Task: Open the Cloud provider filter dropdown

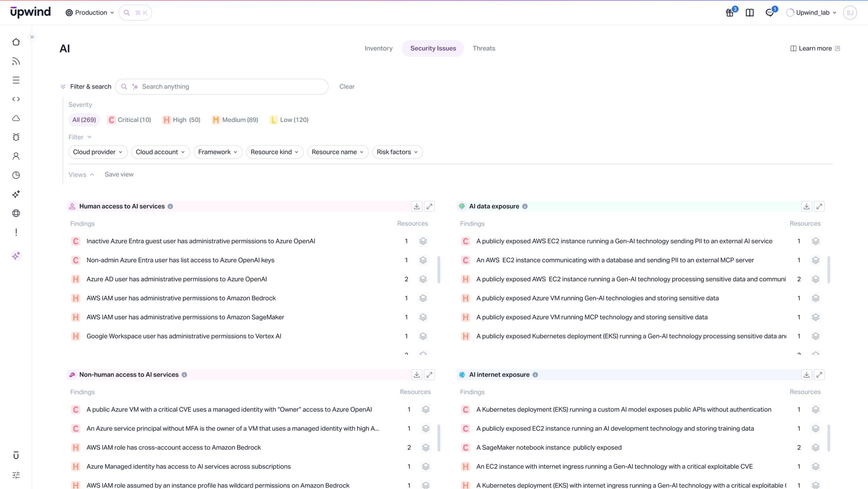Action: (x=98, y=152)
